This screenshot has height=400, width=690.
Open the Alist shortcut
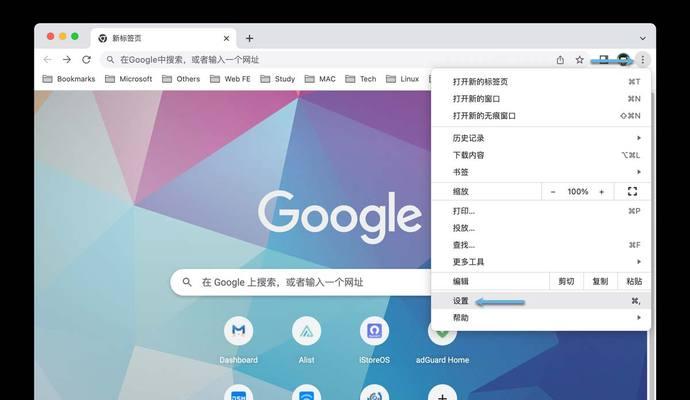tap(306, 340)
